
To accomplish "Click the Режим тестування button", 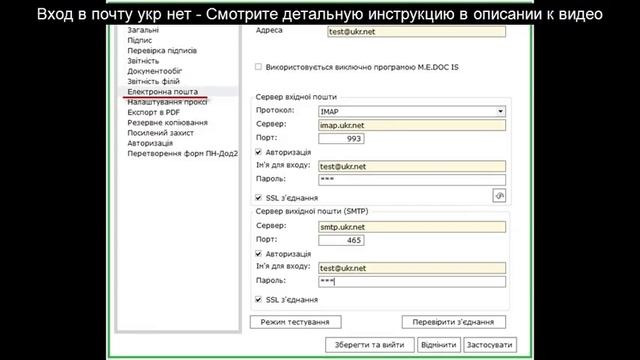I will click(x=296, y=322).
